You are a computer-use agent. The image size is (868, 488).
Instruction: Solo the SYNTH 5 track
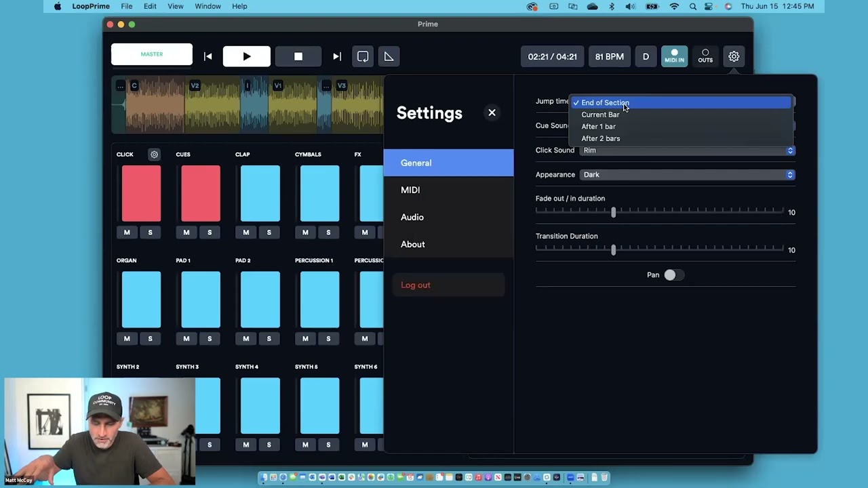pos(328,445)
